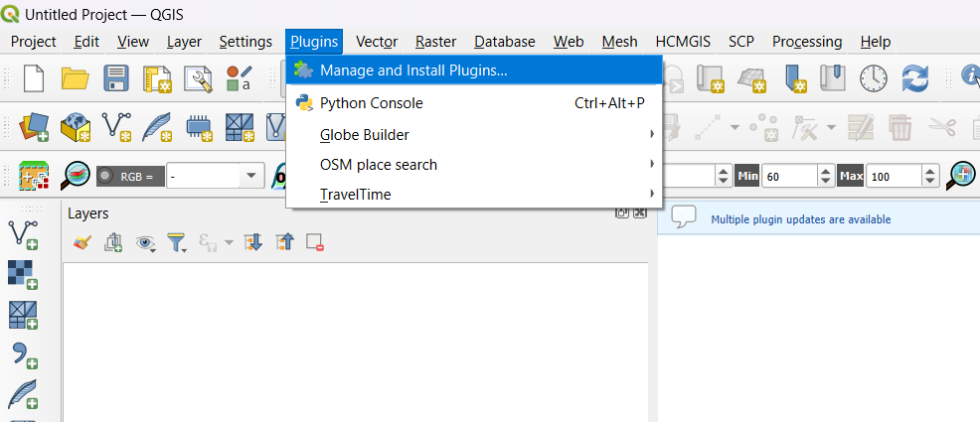The width and height of the screenshot is (980, 422).
Task: Expand all layers in the Layers panel
Action: pyautogui.click(x=253, y=242)
